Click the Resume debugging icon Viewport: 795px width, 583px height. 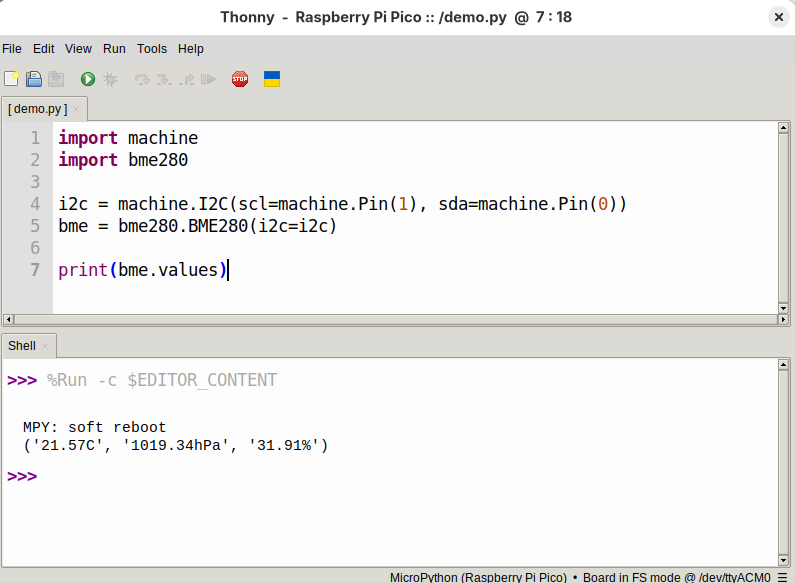[x=207, y=79]
